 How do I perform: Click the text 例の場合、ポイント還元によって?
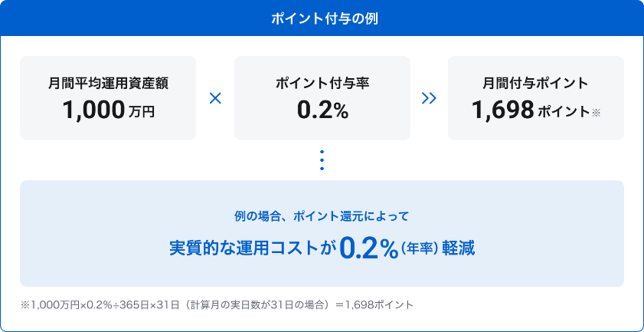point(322,216)
